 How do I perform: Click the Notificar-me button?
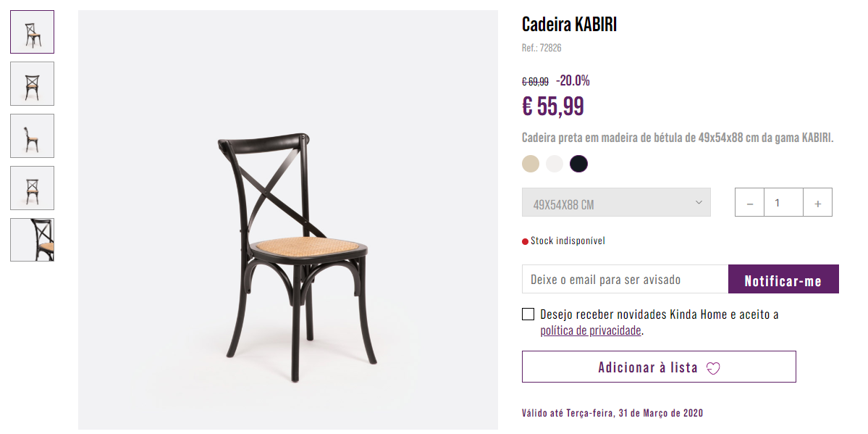click(x=783, y=279)
